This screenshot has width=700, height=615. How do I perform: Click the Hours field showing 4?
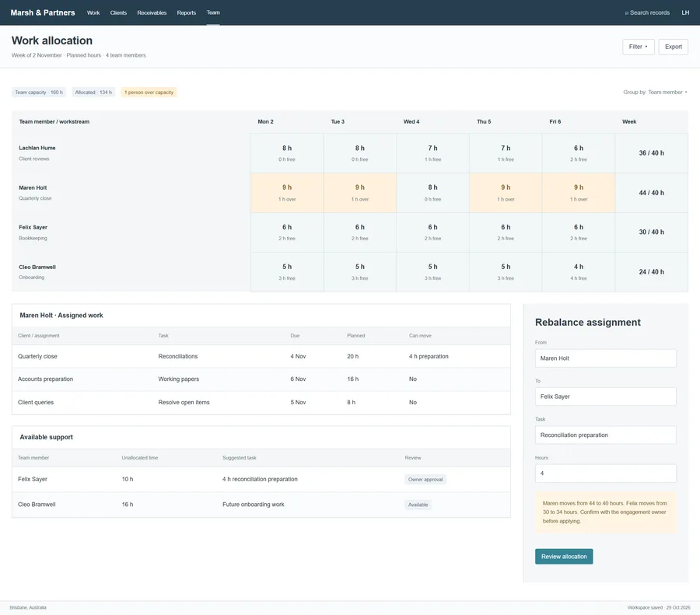click(x=605, y=473)
